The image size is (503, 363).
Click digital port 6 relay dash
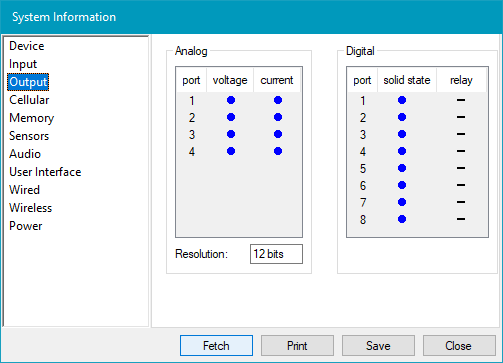coord(461,185)
